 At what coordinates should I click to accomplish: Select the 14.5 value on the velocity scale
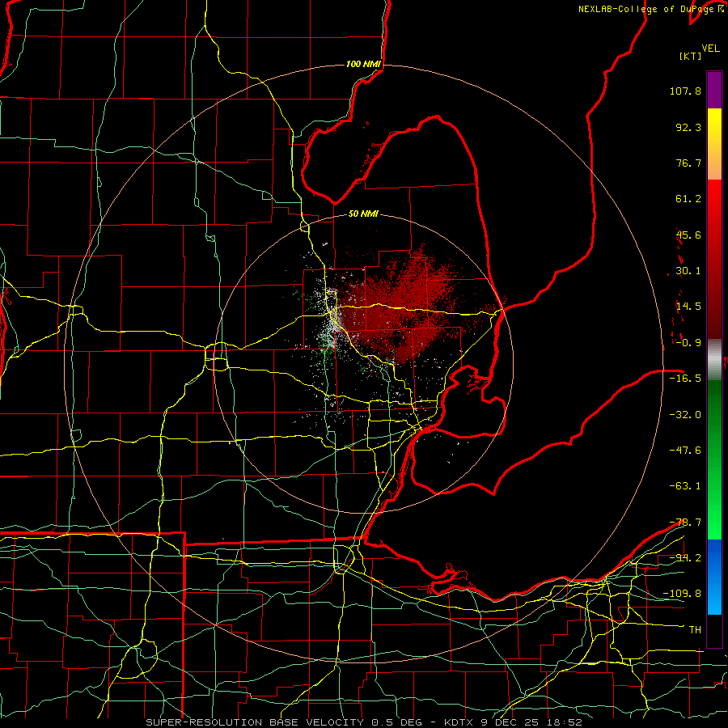tap(688, 307)
